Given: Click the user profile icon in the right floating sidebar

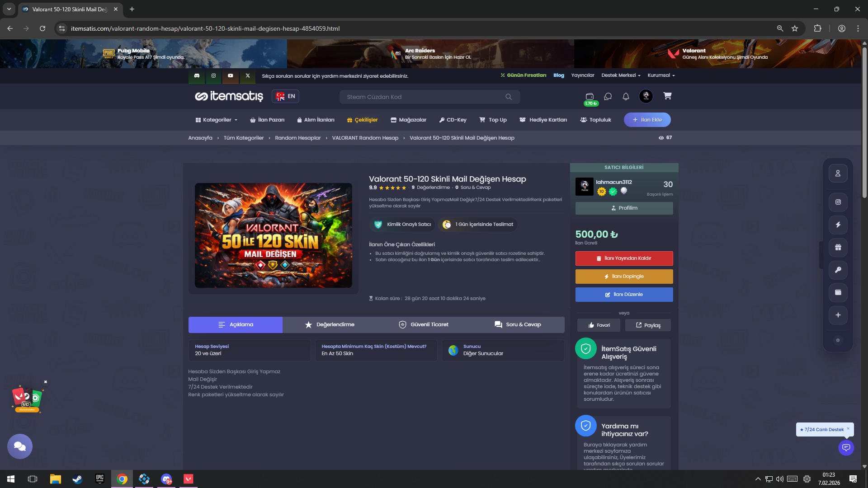Looking at the screenshot, I should (x=838, y=174).
